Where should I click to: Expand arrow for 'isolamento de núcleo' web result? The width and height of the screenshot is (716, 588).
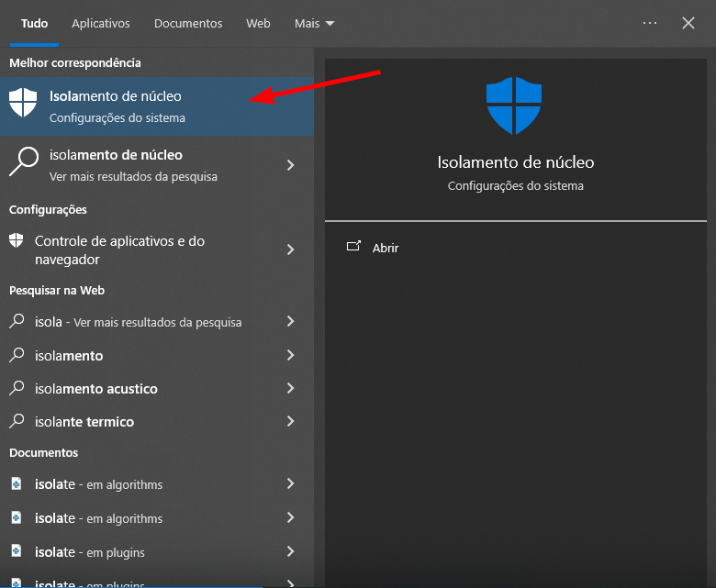(x=290, y=165)
